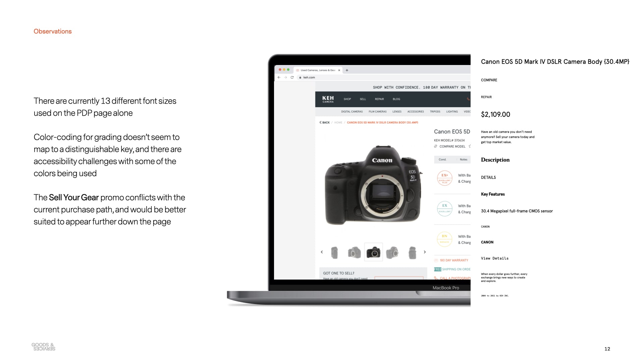This screenshot has height=362, width=644.
Task: Click the COMPARE link
Action: [488, 79]
